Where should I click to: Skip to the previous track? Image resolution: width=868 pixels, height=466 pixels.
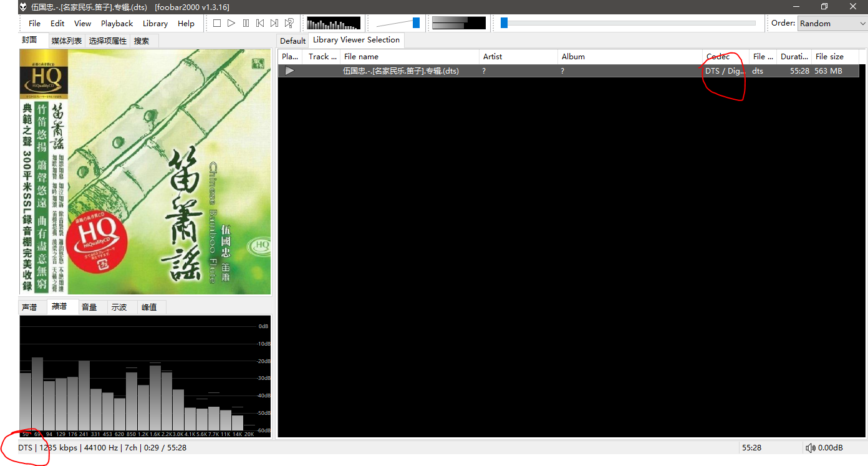[x=260, y=23]
